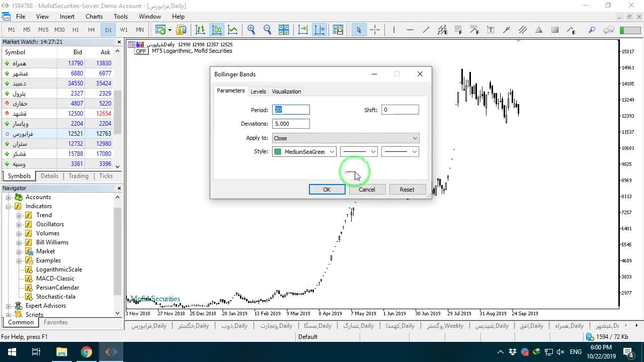The image size is (644, 362).
Task: Close the Navigator panel
Action: click(x=119, y=188)
